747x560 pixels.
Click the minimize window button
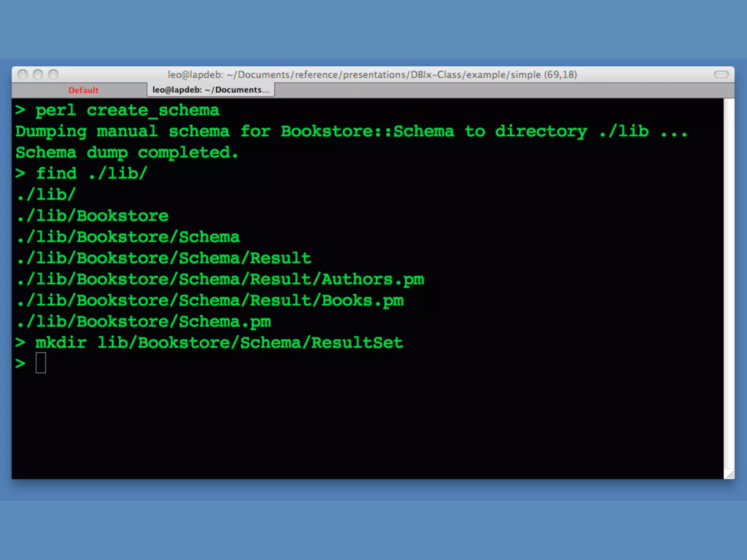click(x=38, y=74)
